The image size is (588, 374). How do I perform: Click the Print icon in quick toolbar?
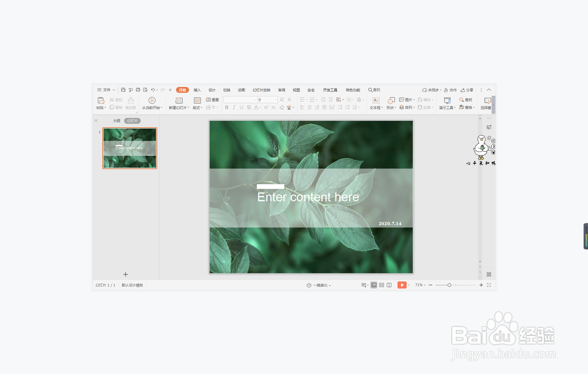pos(138,90)
